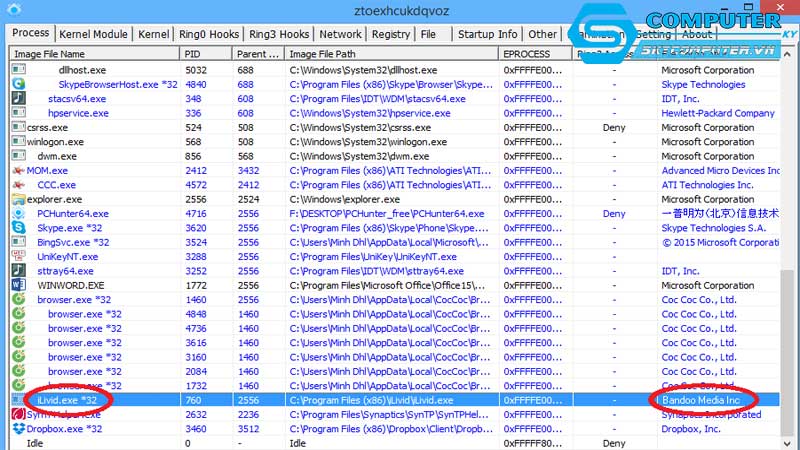Click the Coc Coc icon for browser.exe PID 4736
The height and width of the screenshot is (450, 800).
pos(18,328)
